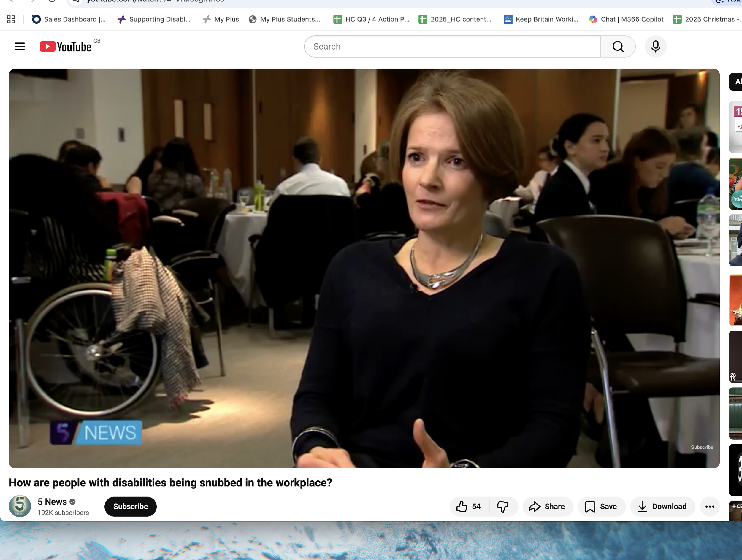Share this video
Viewport: 742px width, 560px height.
(x=548, y=506)
